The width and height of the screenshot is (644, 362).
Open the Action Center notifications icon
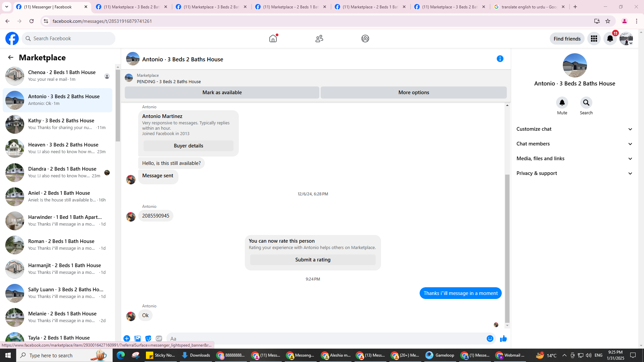click(633, 355)
